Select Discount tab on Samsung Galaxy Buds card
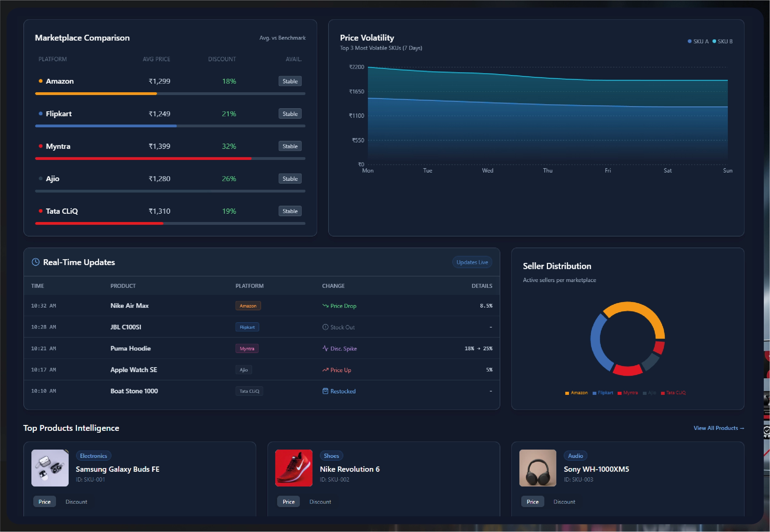The image size is (770, 532). coord(76,502)
